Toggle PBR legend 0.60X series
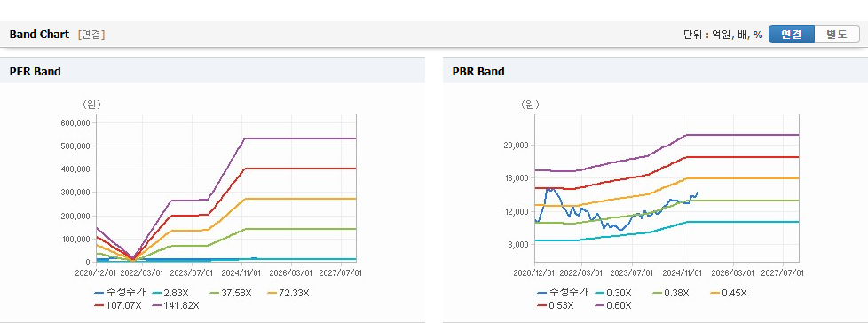The height and width of the screenshot is (323, 868). (x=613, y=304)
